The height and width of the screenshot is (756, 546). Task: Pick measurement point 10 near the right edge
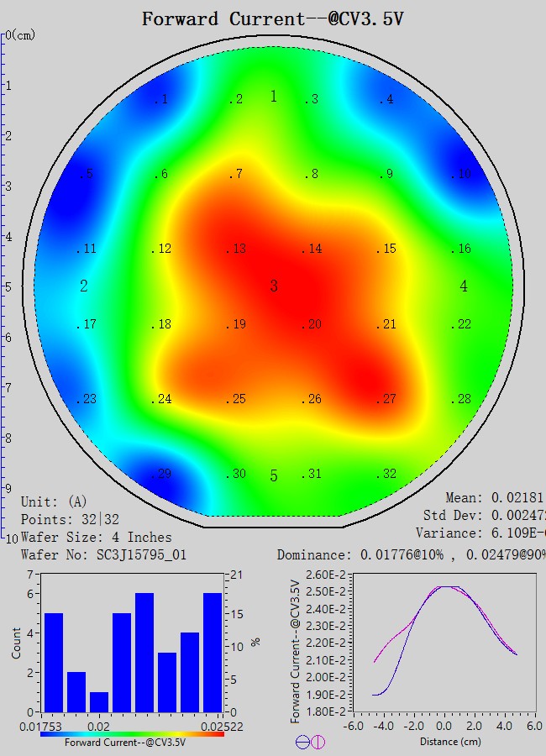point(460,175)
